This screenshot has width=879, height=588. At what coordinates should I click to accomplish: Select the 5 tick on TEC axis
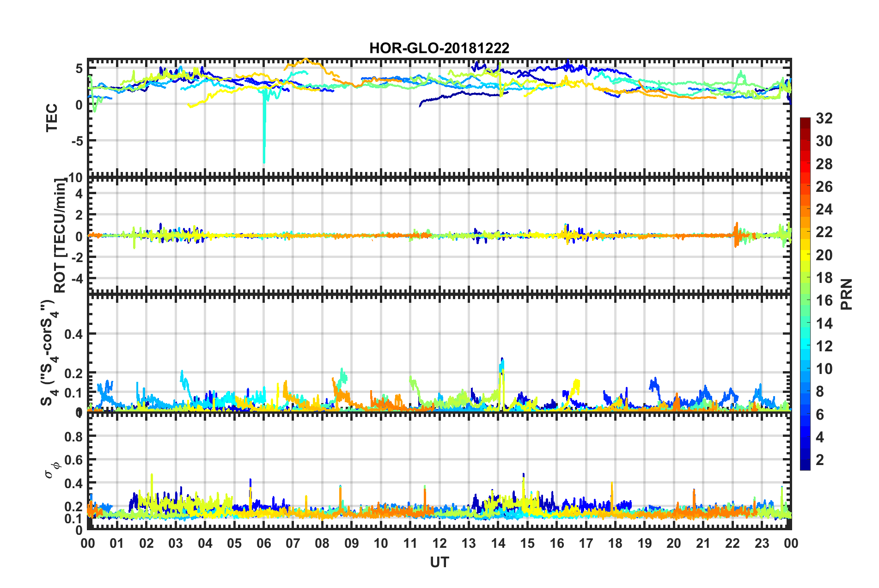click(79, 69)
